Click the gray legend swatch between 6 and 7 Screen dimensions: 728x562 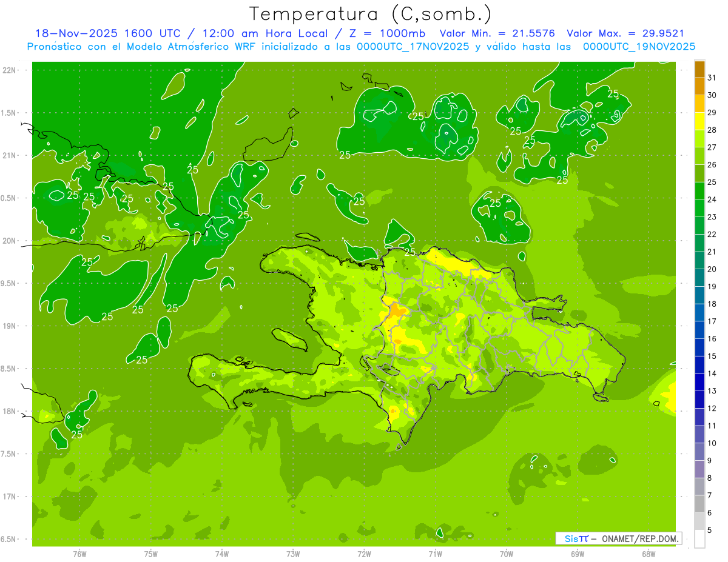point(699,504)
